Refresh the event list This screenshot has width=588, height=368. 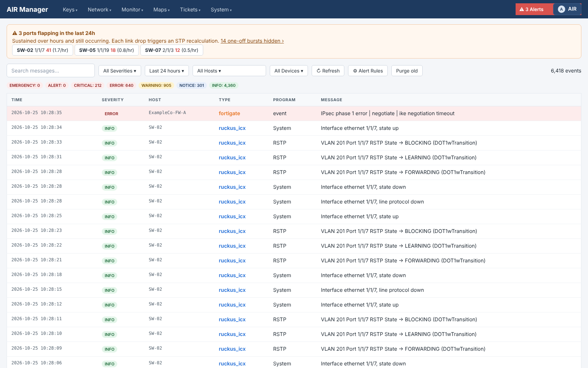coord(328,71)
